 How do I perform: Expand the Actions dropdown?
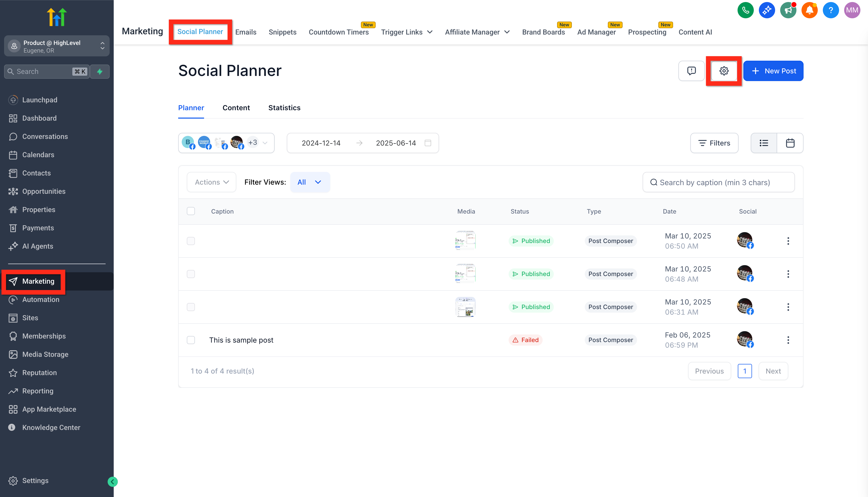pyautogui.click(x=211, y=182)
